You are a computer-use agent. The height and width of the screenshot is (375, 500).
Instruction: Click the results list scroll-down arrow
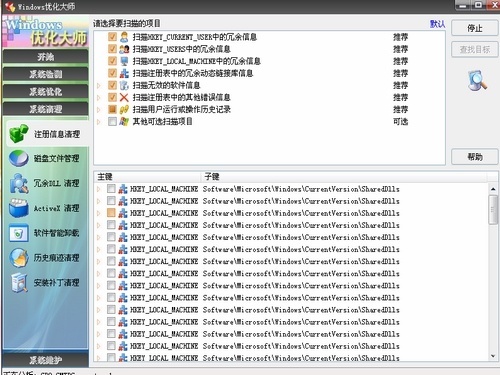(x=493, y=356)
